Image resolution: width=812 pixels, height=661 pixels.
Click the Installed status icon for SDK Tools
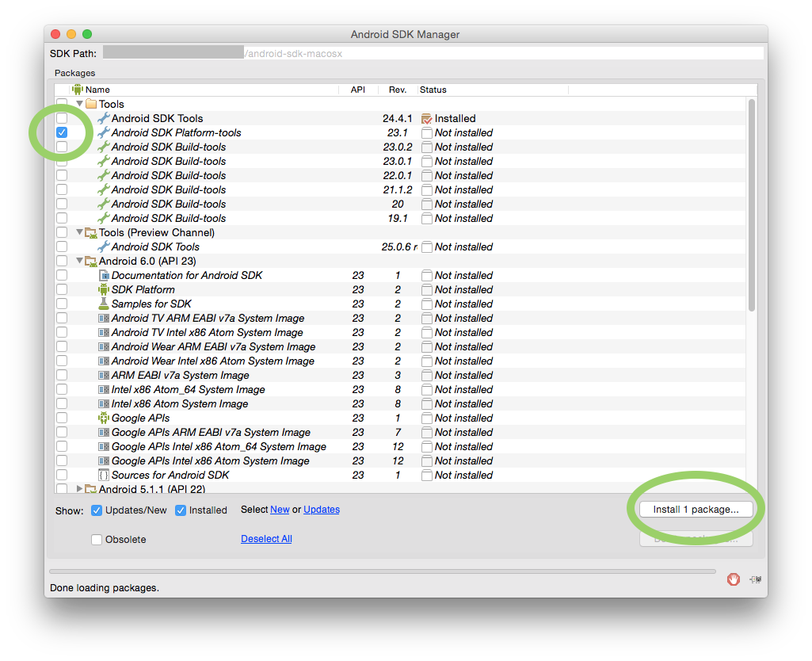pos(427,119)
